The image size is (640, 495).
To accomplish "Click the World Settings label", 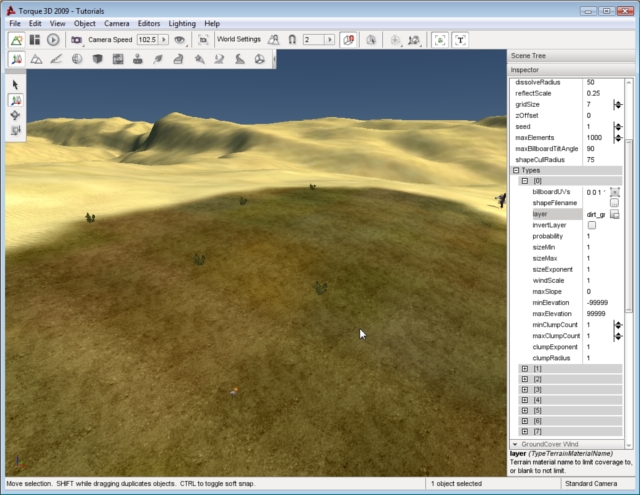I will tap(237, 40).
